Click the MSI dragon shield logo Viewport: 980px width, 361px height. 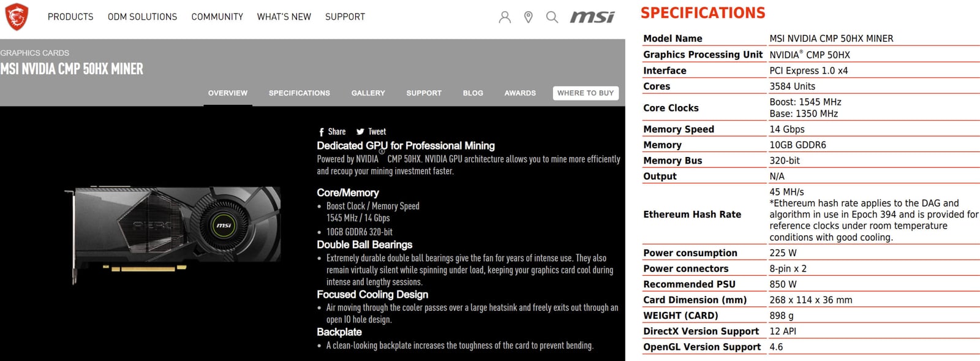17,17
